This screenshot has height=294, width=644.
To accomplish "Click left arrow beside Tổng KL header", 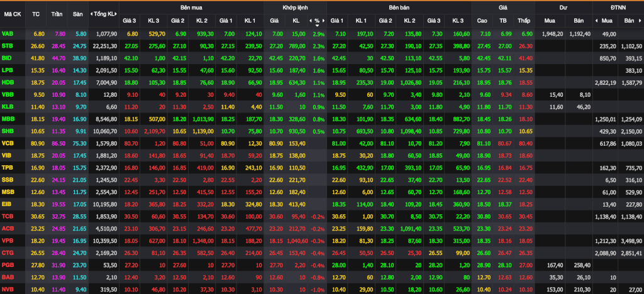I will coord(91,14).
